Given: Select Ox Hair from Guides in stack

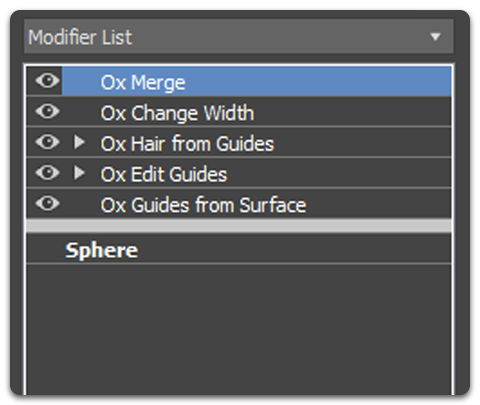Looking at the screenshot, I should click(187, 143).
